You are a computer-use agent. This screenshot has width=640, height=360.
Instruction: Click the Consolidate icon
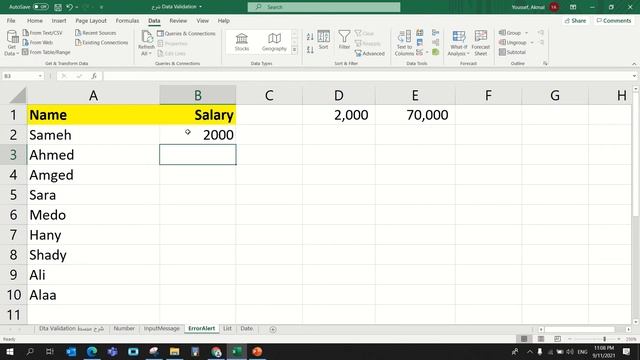click(436, 33)
